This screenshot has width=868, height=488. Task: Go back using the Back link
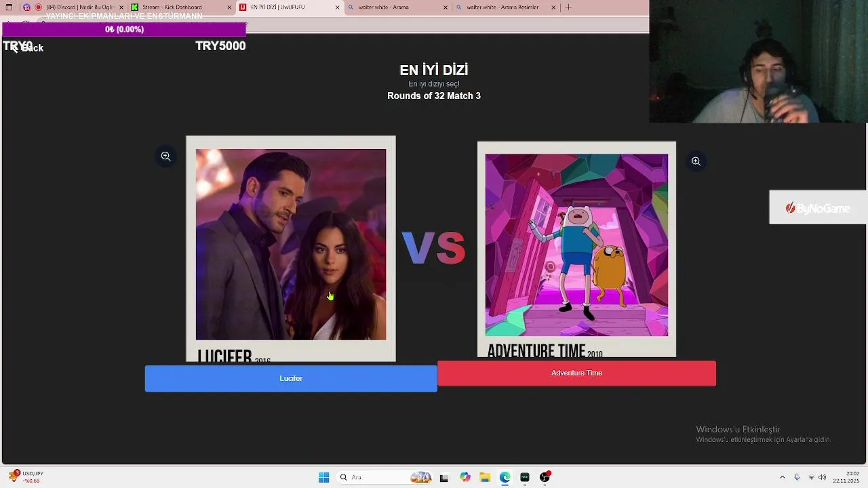(26, 47)
